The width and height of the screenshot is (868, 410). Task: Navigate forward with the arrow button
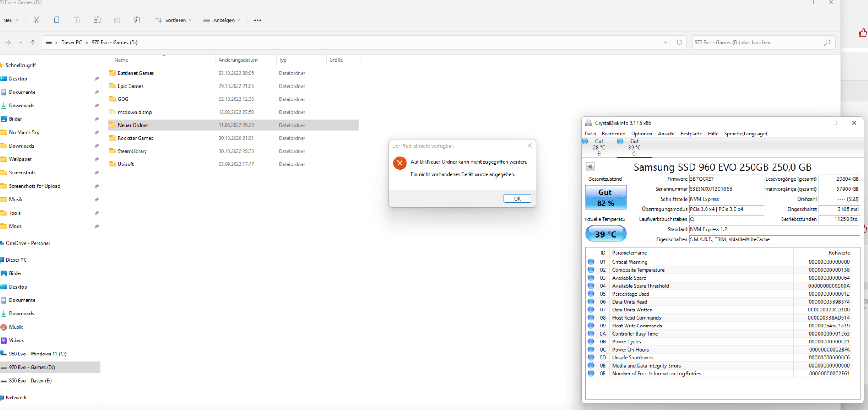point(8,42)
